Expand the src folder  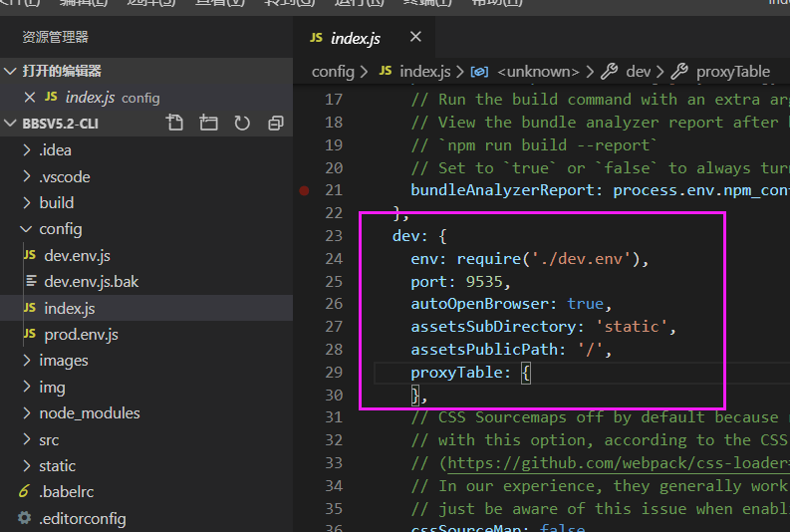point(49,439)
